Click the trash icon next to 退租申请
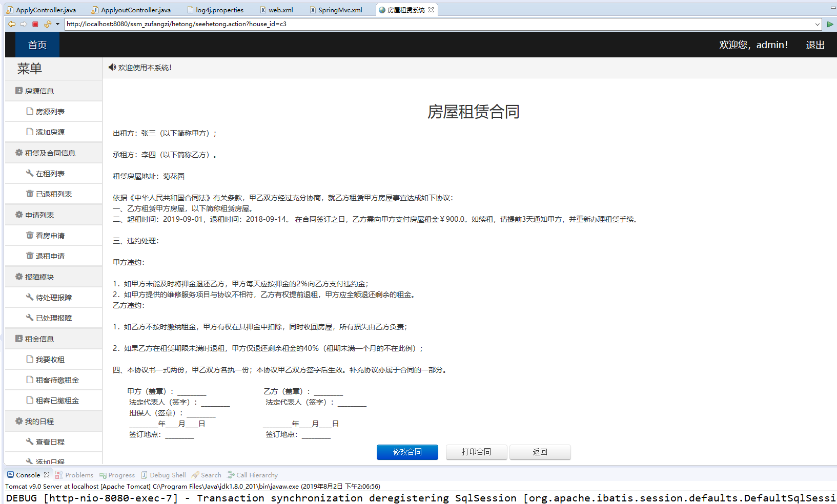 coord(29,256)
